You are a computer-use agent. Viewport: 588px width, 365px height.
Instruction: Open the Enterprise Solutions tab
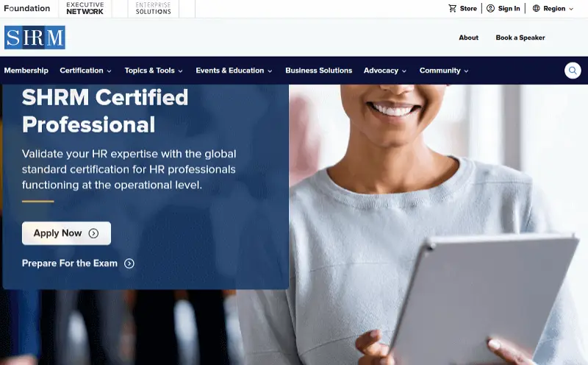153,9
